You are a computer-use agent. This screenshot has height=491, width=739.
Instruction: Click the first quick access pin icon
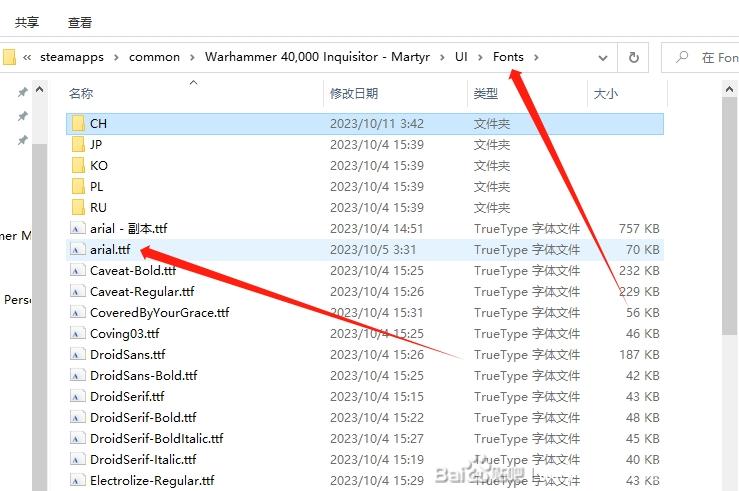click(23, 92)
